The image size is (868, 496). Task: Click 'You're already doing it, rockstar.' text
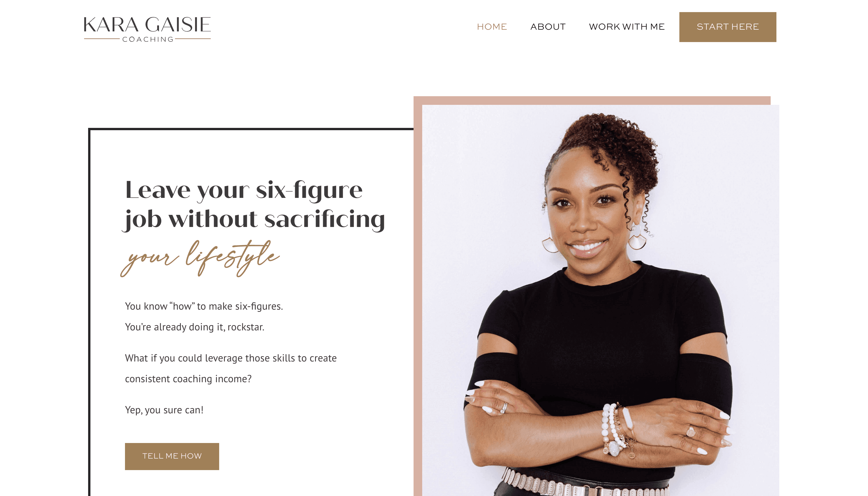194,327
